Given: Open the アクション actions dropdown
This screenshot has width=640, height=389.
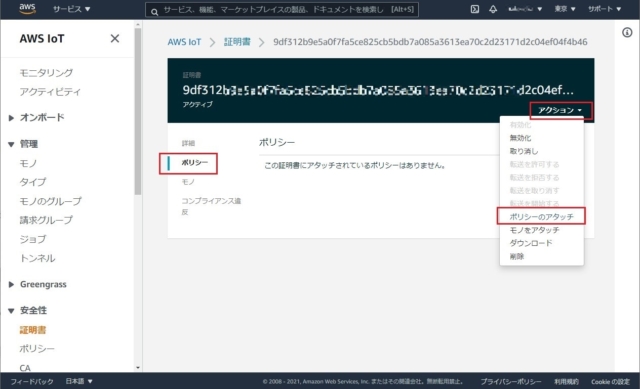Looking at the screenshot, I should click(560, 110).
